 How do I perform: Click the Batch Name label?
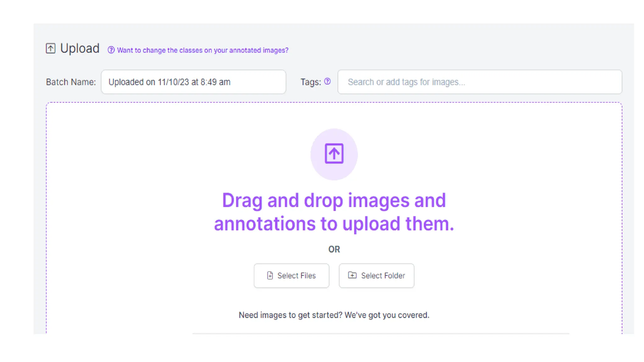click(x=71, y=82)
